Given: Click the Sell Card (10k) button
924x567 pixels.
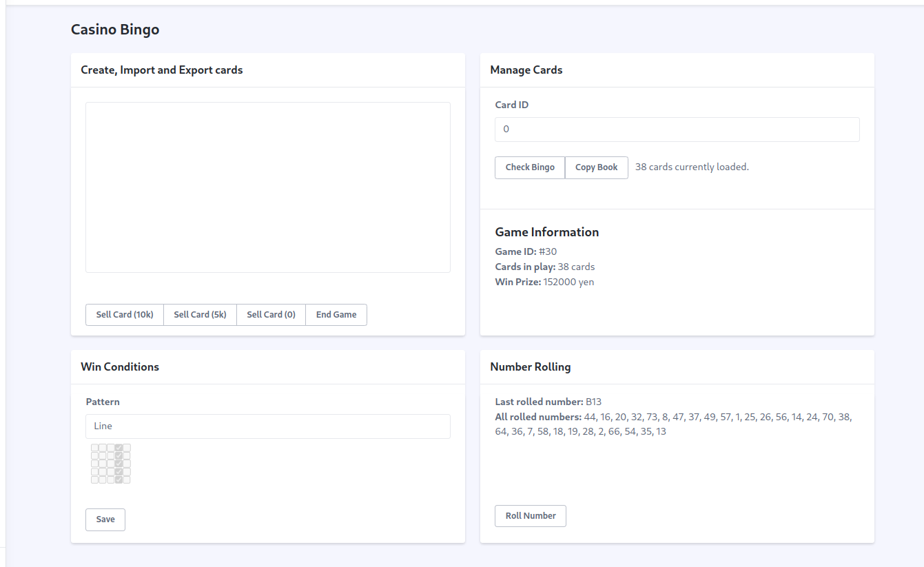Looking at the screenshot, I should [x=124, y=315].
